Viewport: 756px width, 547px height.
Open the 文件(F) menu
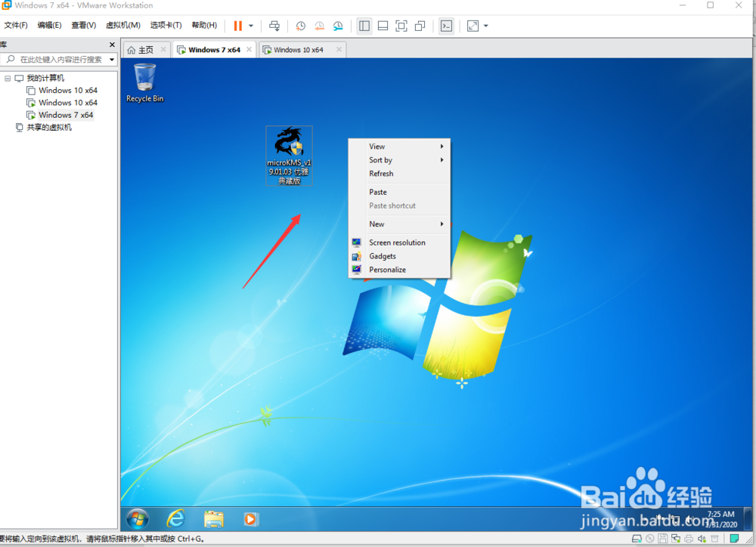point(16,25)
